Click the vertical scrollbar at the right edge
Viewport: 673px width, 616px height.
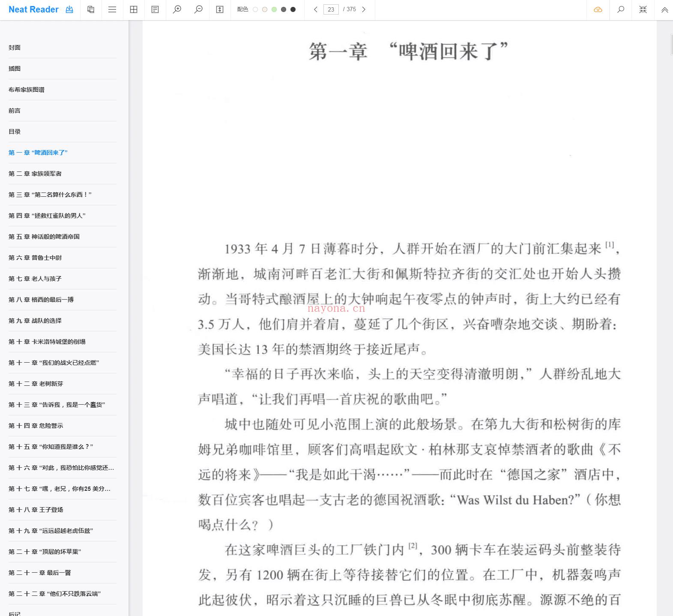[671, 45]
